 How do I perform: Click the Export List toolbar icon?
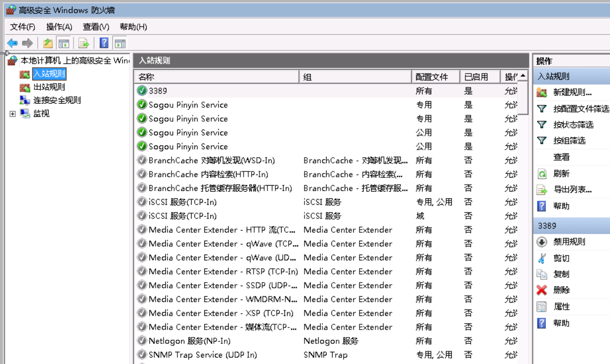coord(84,43)
